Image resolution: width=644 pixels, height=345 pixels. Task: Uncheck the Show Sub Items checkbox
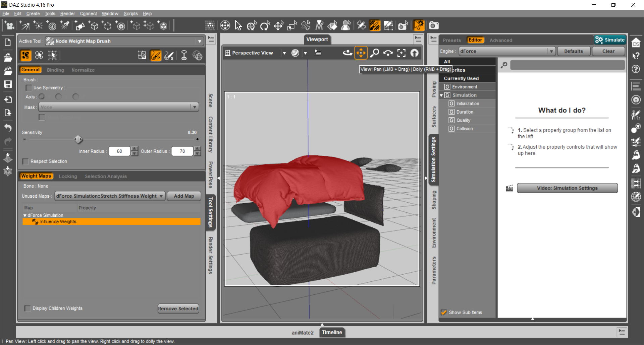(444, 313)
